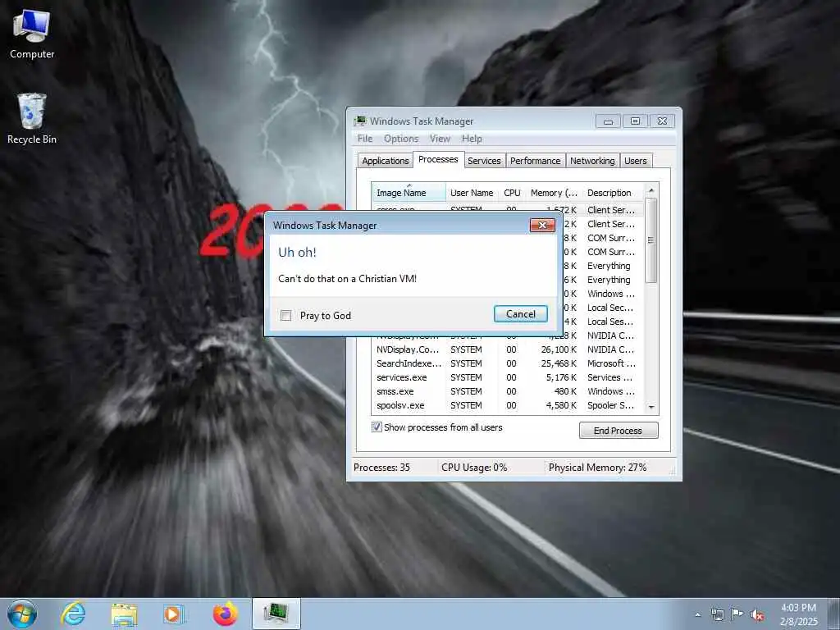Uncheck Show processes from all users
Screen dimensions: 840x630
(x=377, y=427)
